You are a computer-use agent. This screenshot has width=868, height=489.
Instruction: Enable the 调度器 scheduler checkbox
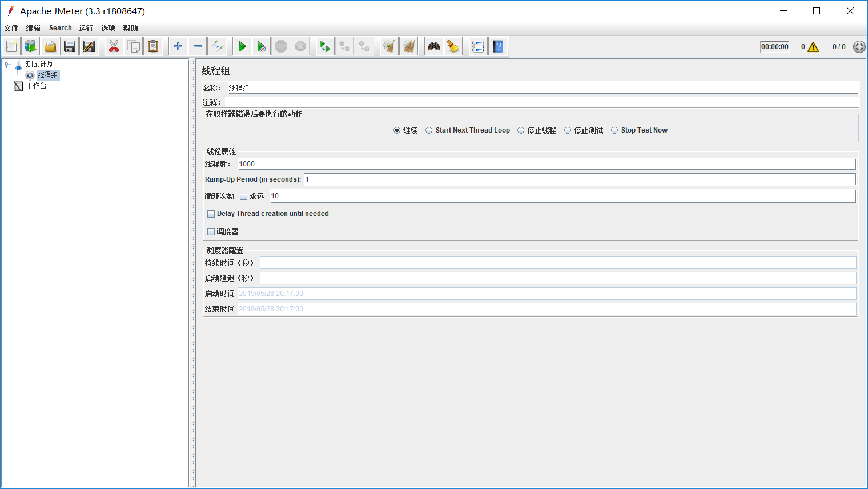tap(211, 231)
